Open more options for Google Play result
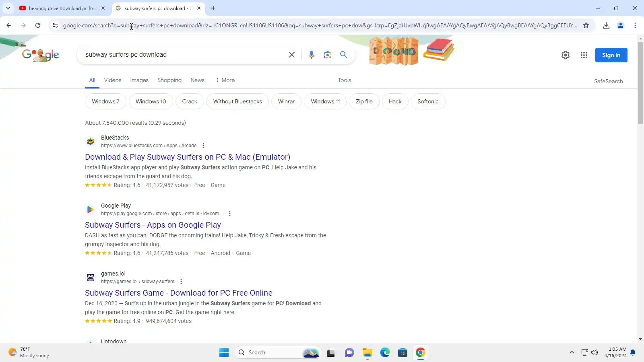This screenshot has height=362, width=644. (x=230, y=214)
